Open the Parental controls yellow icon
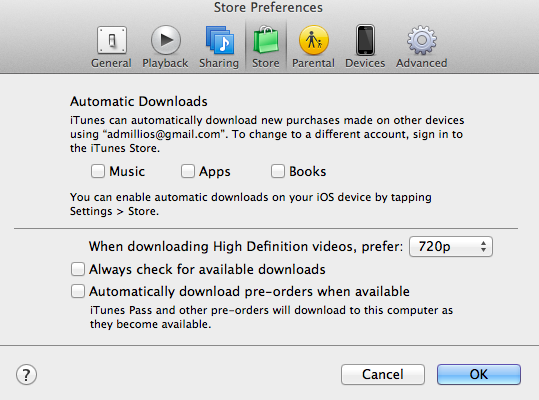Screen dimensions: 539x400 point(314,40)
